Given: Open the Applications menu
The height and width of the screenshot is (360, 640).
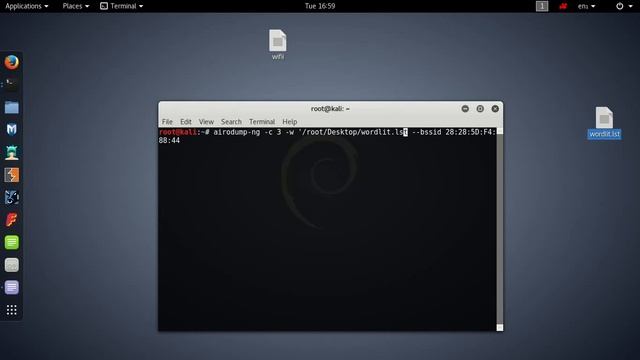Looking at the screenshot, I should tap(27, 6).
